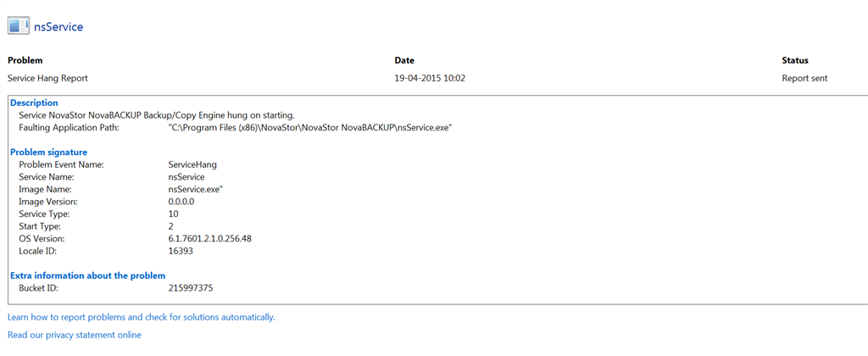Select the nsService value for Service Name
The height and width of the screenshot is (356, 868).
[186, 177]
